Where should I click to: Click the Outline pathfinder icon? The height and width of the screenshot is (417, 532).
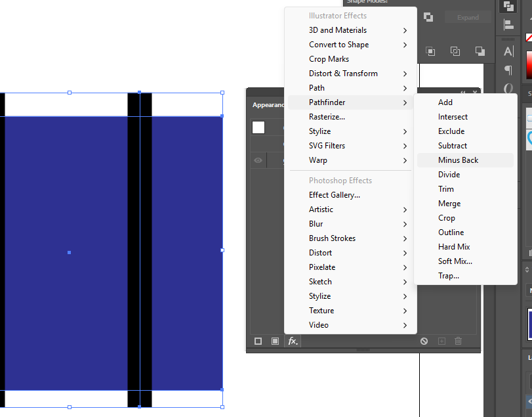click(x=455, y=51)
